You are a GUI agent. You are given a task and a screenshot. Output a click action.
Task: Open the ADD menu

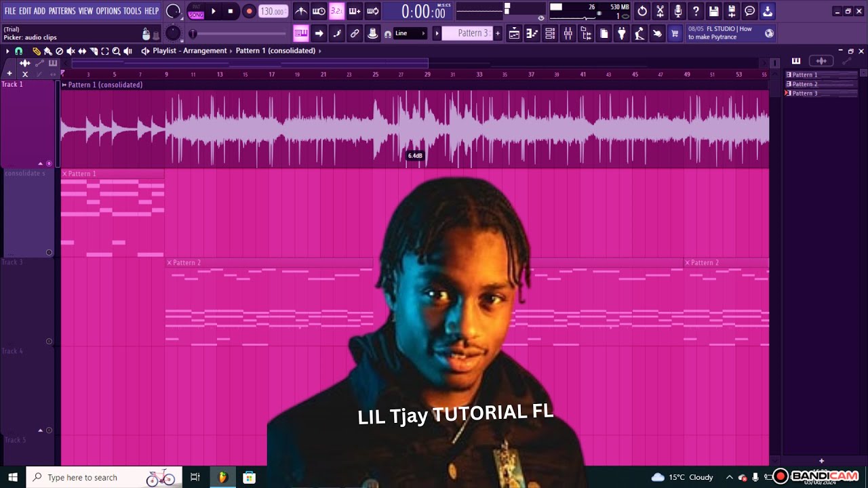[39, 11]
